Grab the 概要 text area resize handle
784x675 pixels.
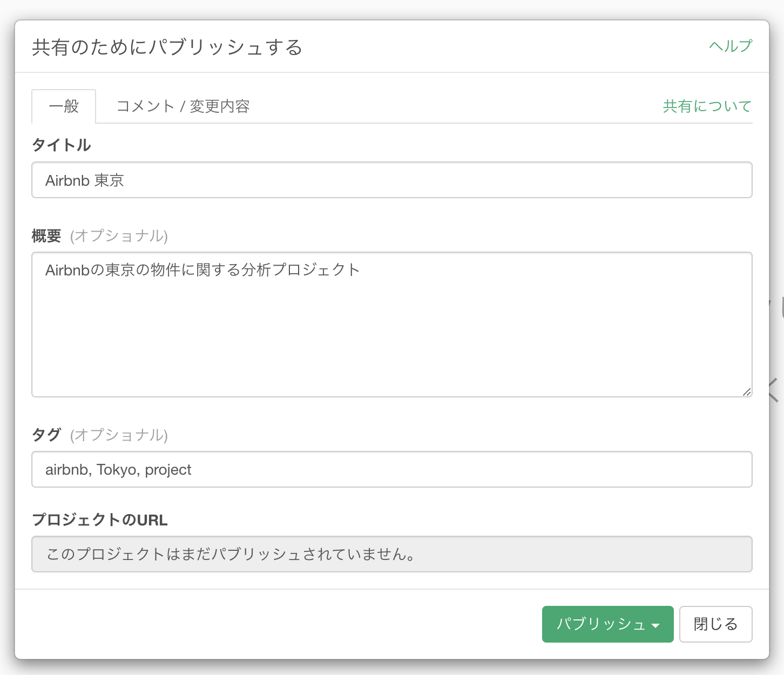coord(746,391)
